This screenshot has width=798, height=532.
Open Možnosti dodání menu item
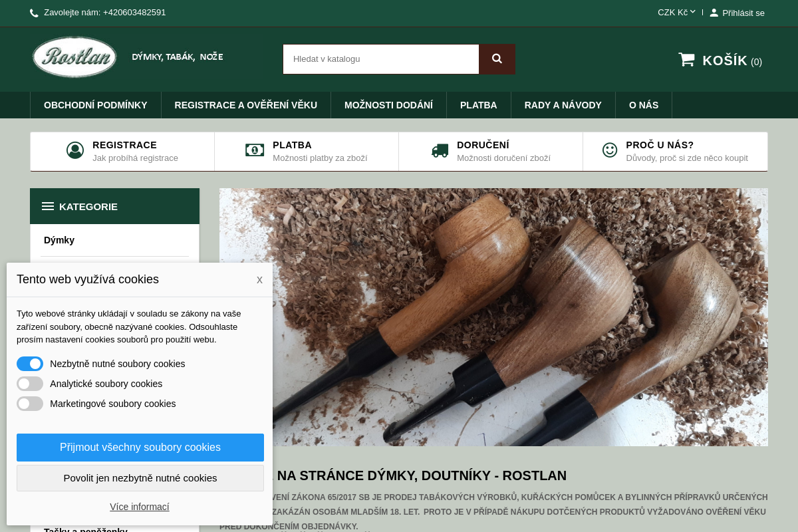click(x=388, y=105)
